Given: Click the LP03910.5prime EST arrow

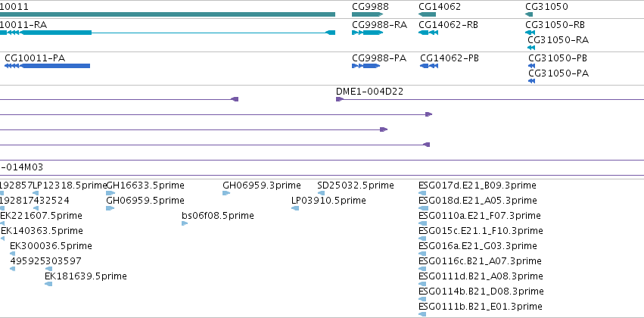Looking at the screenshot, I should (x=295, y=208).
